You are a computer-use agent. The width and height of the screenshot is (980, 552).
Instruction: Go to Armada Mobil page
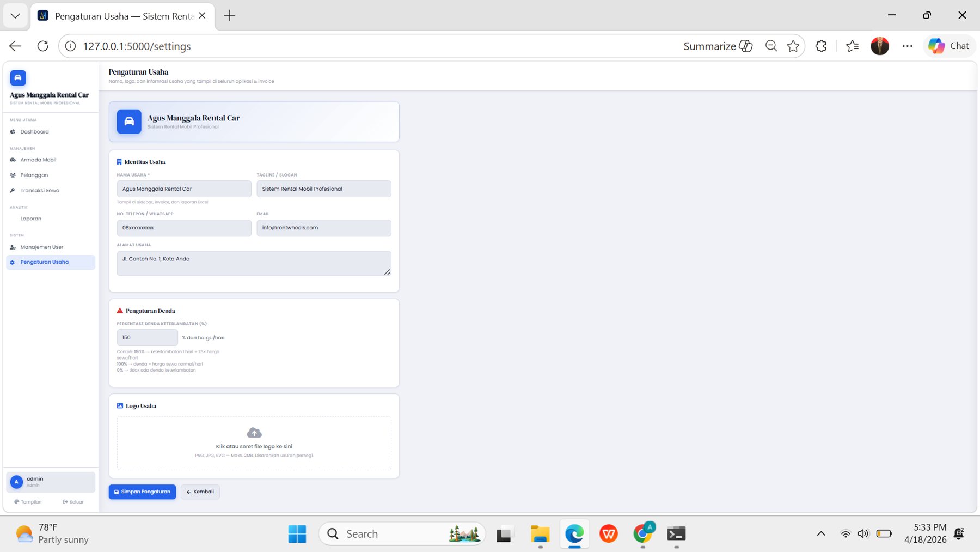38,160
